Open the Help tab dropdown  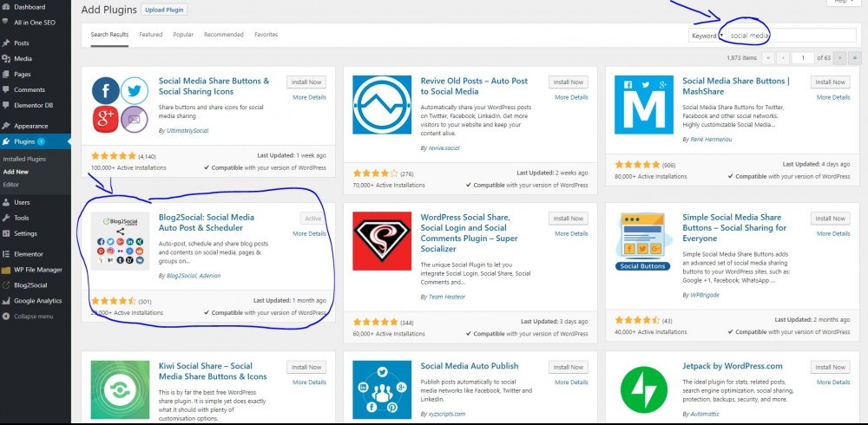[844, 3]
